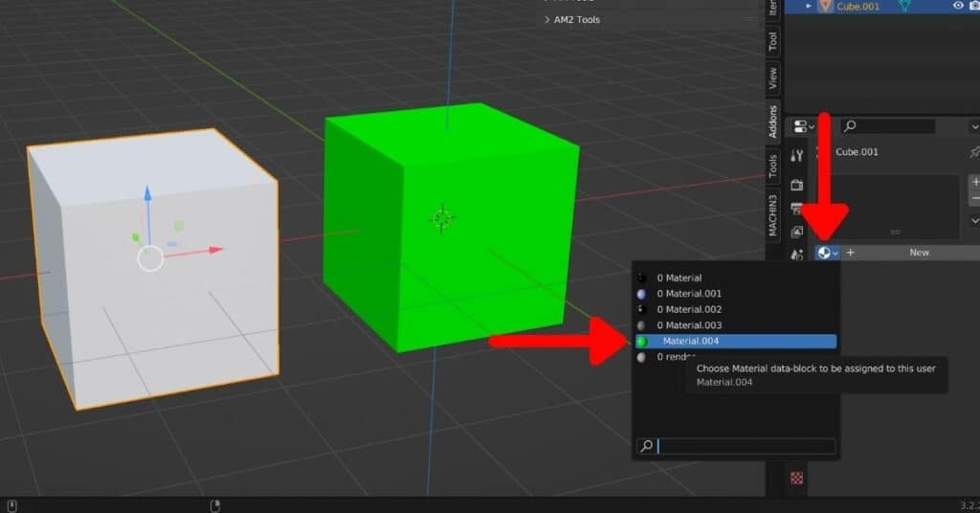Toggle viewport visibility eye for Cube.001

[x=958, y=6]
